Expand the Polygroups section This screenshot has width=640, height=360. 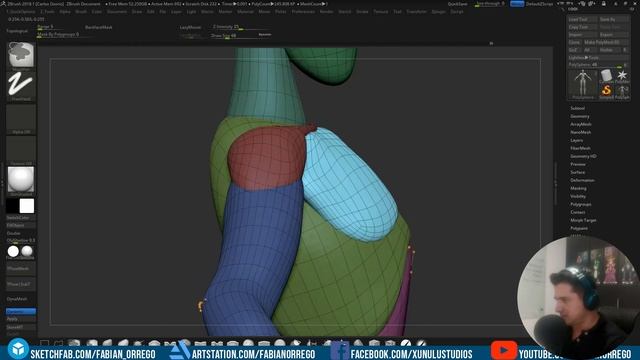580,204
